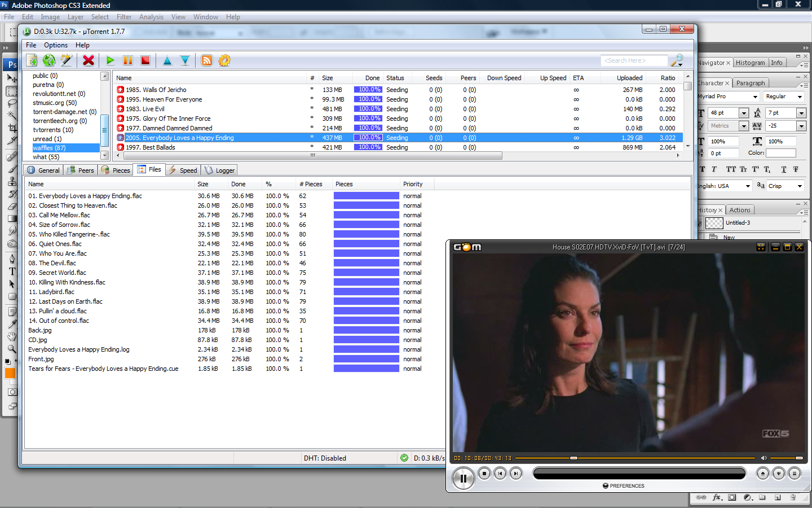The height and width of the screenshot is (508, 812).
Task: Skip to previous track in GOM Player
Action: point(500,474)
